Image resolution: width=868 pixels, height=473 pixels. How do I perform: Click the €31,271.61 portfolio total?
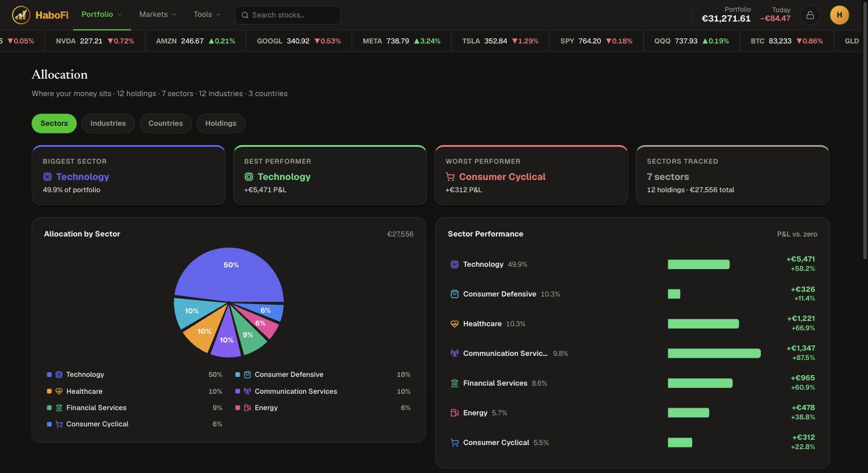coord(726,19)
